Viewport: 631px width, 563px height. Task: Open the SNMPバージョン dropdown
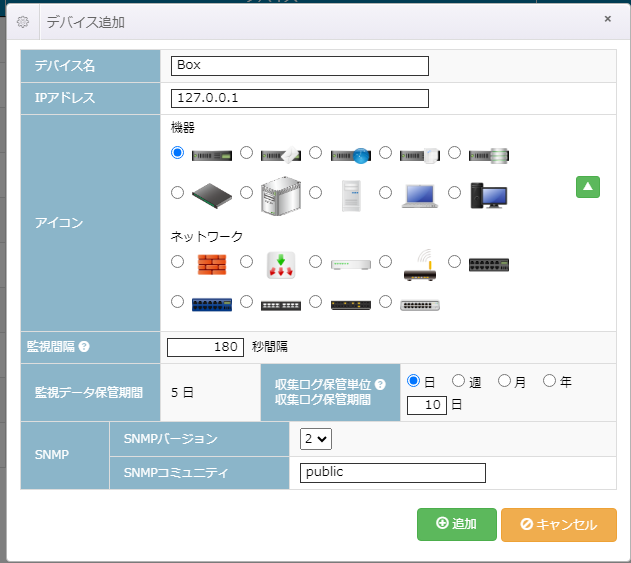click(316, 439)
